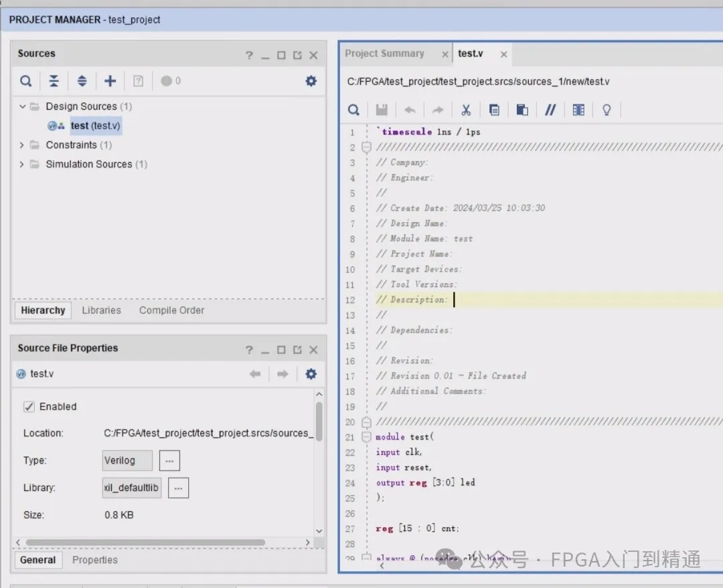Click the Cut scissors icon in editor
The width and height of the screenshot is (723, 588).
click(466, 110)
